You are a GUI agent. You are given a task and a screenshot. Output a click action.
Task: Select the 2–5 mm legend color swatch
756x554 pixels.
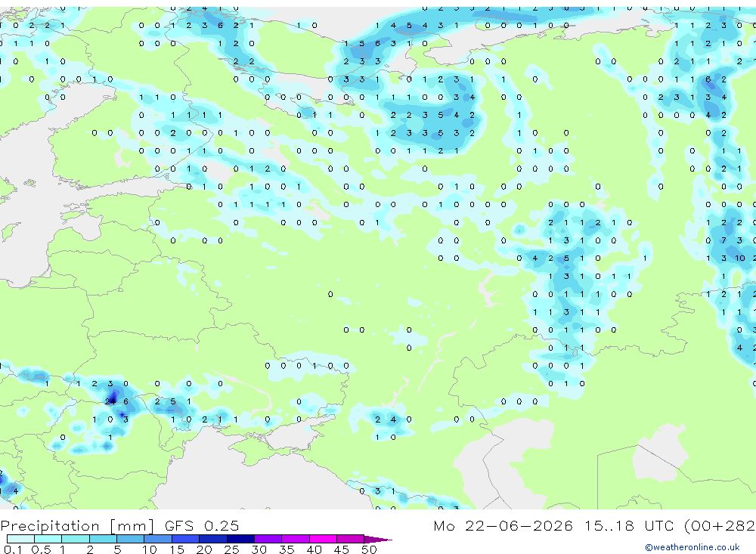pyautogui.click(x=103, y=539)
